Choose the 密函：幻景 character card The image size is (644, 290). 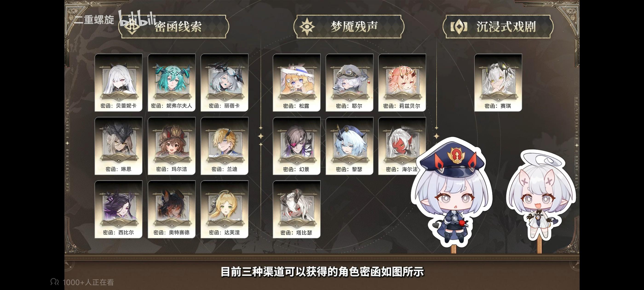click(296, 146)
